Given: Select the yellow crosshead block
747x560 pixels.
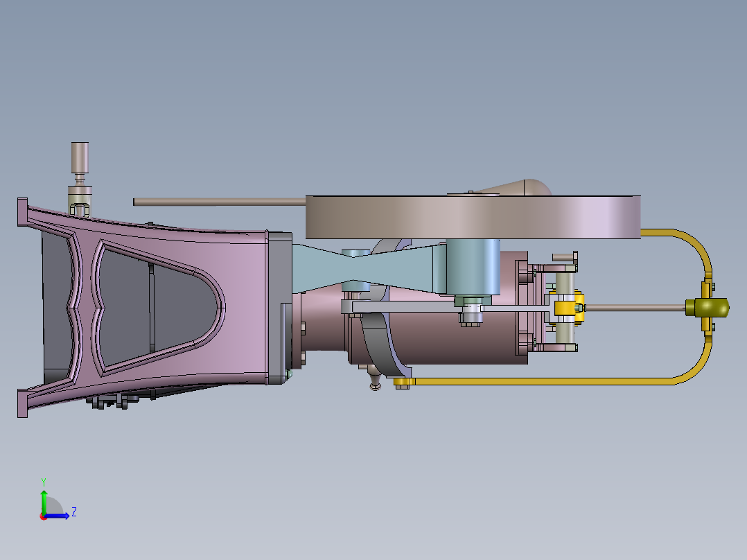Looking at the screenshot, I should 566,308.
